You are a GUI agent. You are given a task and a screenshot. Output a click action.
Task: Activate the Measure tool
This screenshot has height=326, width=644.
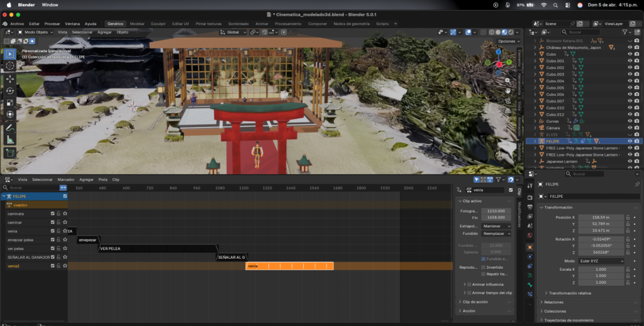point(10,139)
